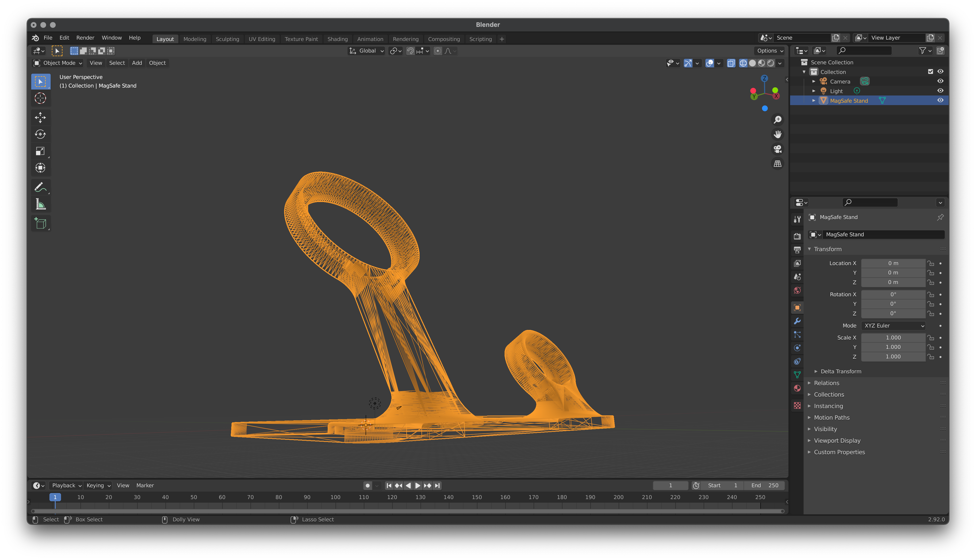
Task: Select the Rotate tool
Action: (40, 134)
